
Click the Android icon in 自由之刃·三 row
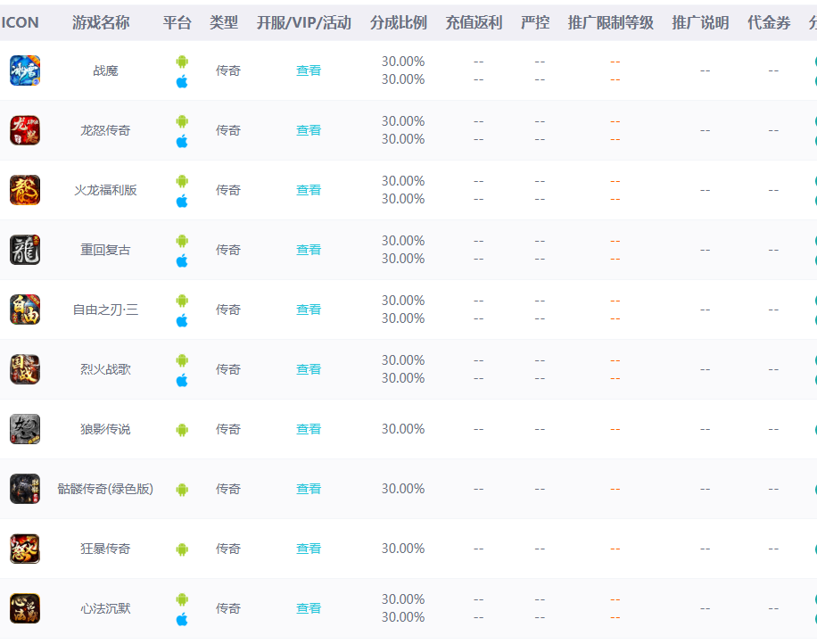tap(182, 301)
